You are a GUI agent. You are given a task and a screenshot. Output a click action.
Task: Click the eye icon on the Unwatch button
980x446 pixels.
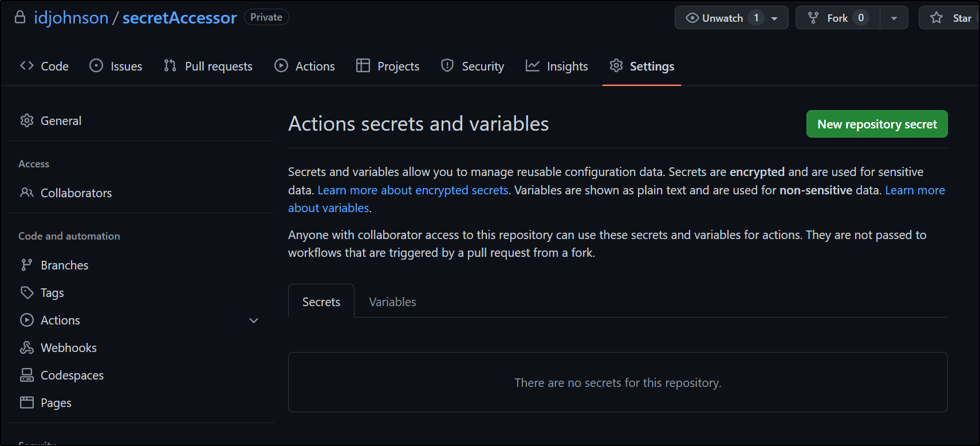[692, 18]
